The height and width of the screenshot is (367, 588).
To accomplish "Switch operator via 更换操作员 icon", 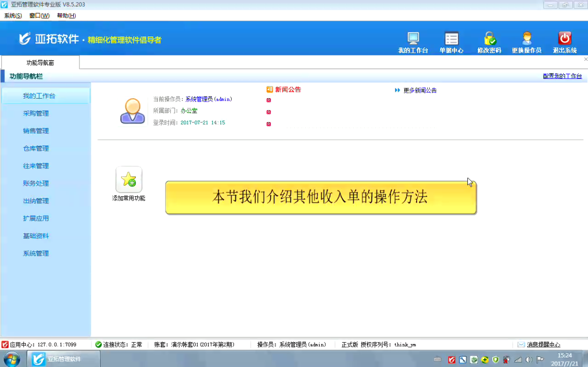I will (x=526, y=39).
